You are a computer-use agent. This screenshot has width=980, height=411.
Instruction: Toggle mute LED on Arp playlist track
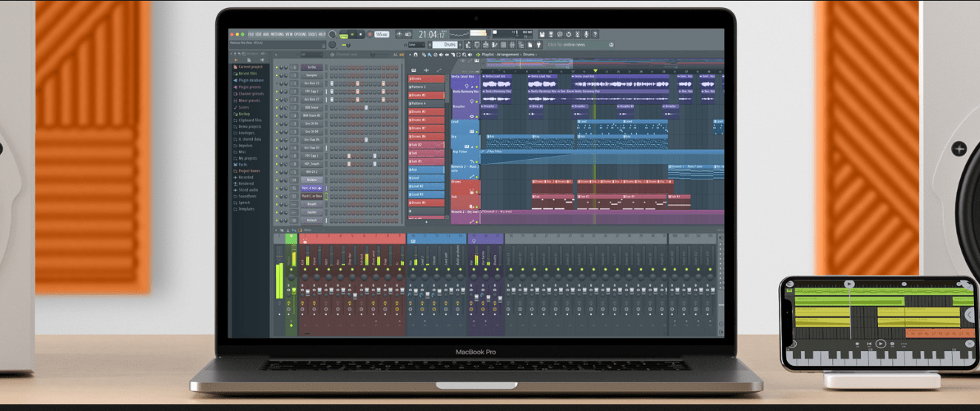tap(476, 146)
